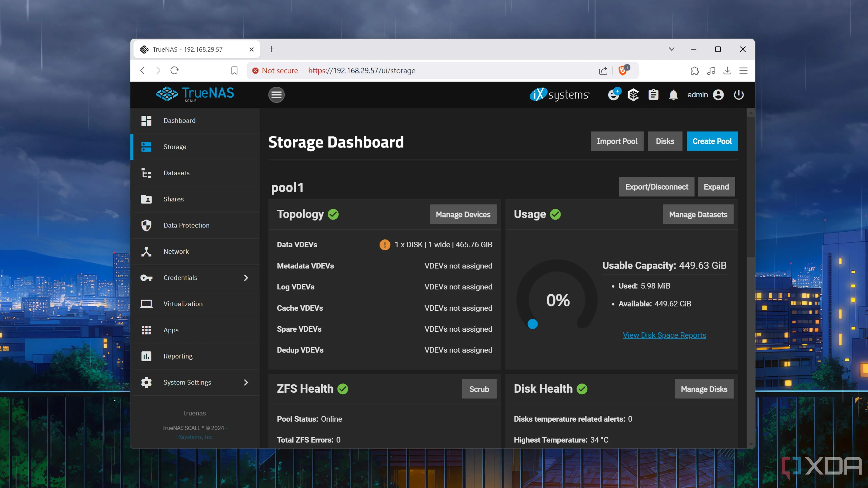The height and width of the screenshot is (488, 868).
Task: Open Datasets in the sidebar
Action: click(195, 173)
